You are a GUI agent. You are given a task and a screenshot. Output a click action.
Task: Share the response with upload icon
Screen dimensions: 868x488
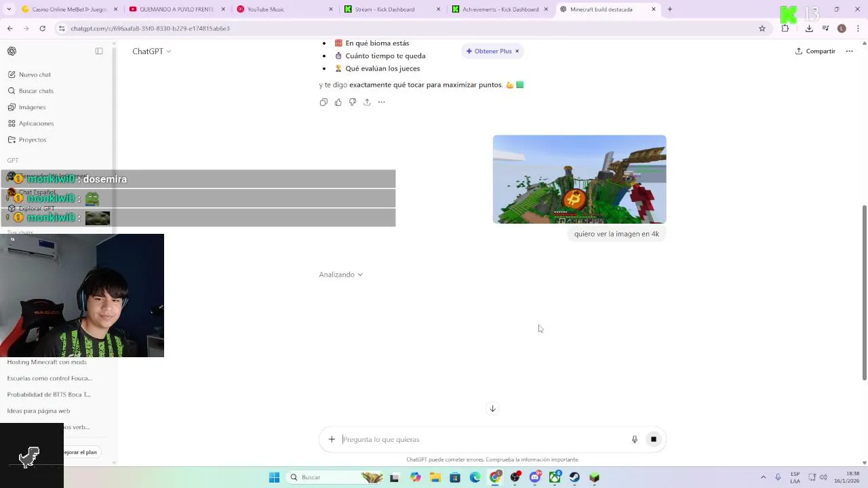[x=367, y=102]
